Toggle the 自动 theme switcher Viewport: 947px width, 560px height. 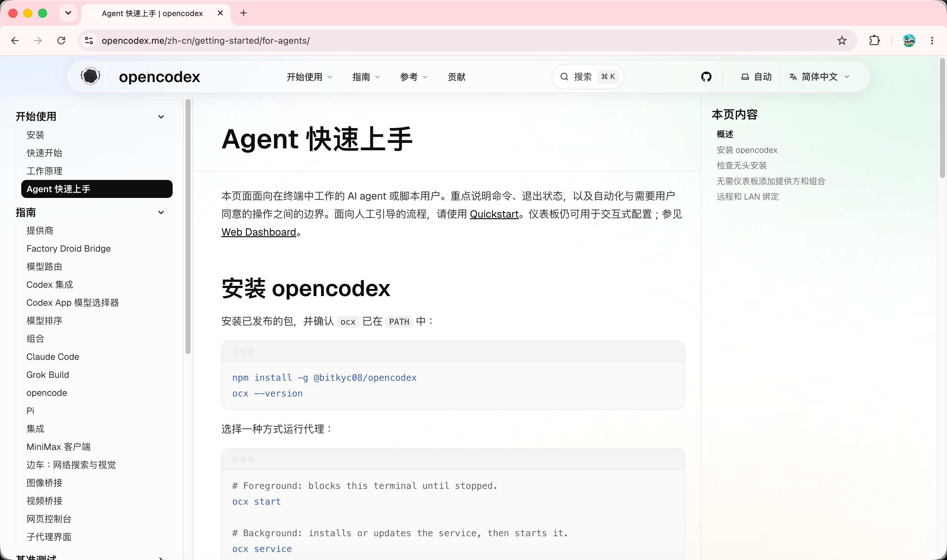(x=756, y=77)
